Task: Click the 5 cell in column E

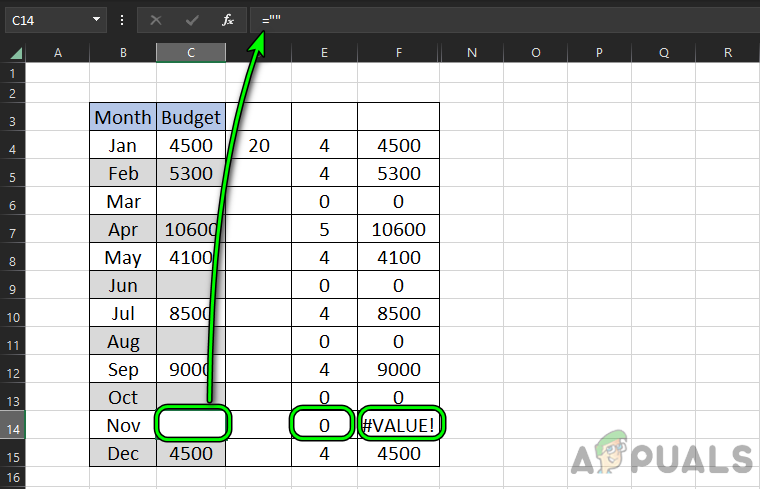Action: (x=324, y=229)
